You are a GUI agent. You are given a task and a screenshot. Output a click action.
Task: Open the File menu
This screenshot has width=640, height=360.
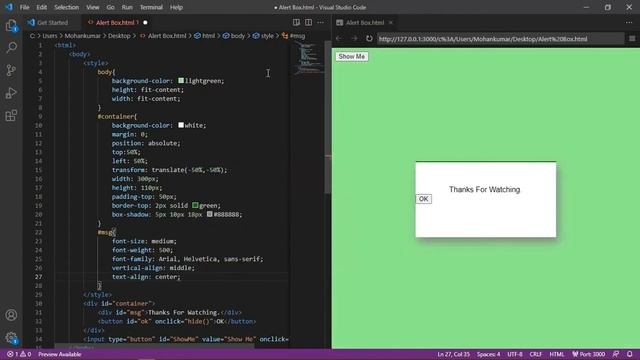click(24, 7)
